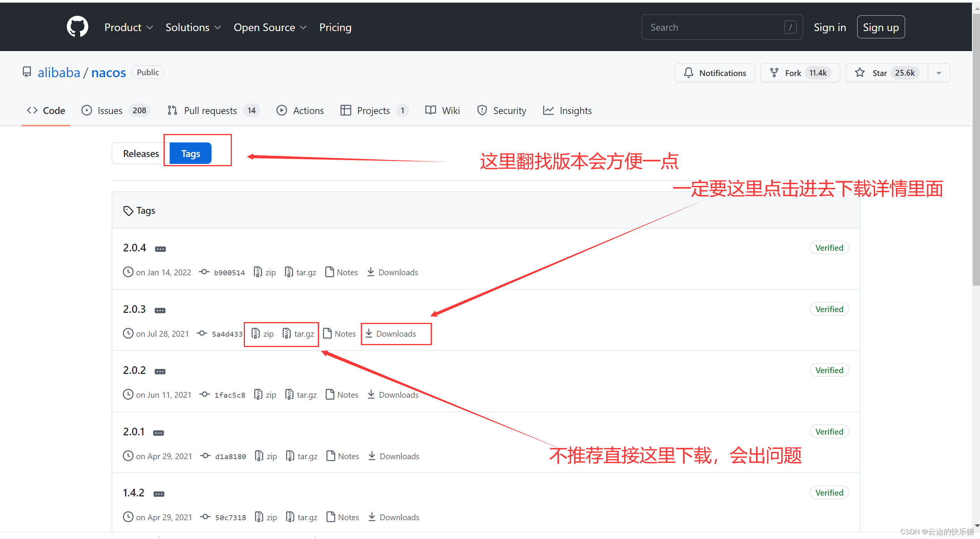Download zip for tag 1.4.2
The width and height of the screenshot is (980, 539).
point(266,517)
